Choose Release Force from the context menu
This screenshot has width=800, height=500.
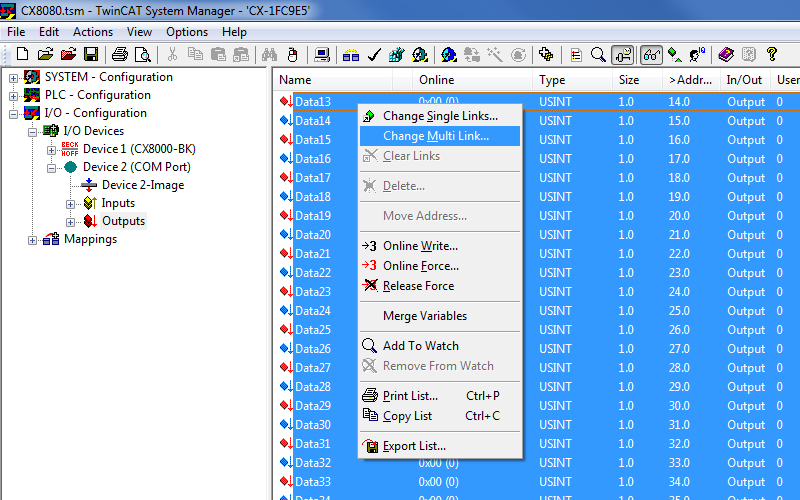coord(440,285)
